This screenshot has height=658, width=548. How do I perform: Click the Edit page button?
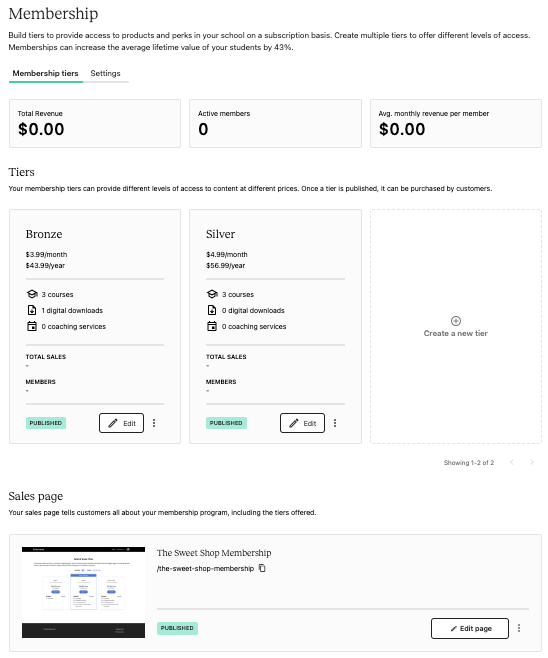[x=470, y=628]
